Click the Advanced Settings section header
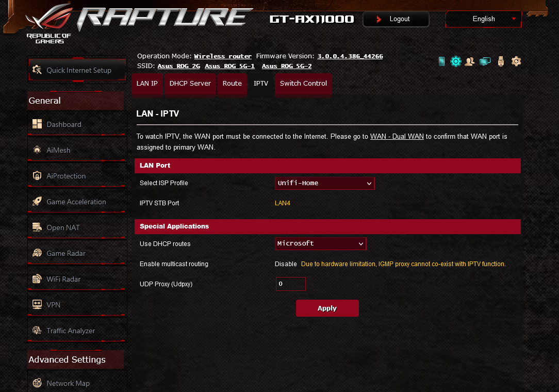The image size is (559, 392). pyautogui.click(x=76, y=360)
